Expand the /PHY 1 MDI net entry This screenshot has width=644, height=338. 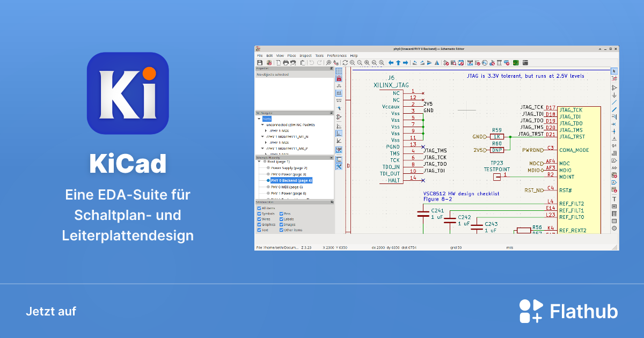point(266,131)
